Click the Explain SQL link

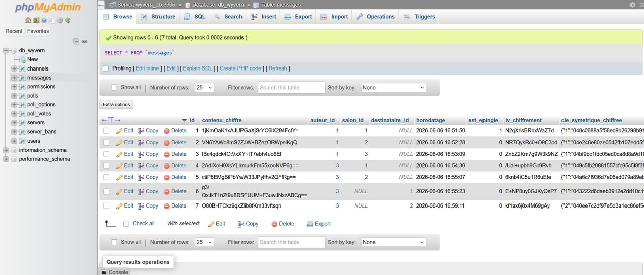click(197, 68)
